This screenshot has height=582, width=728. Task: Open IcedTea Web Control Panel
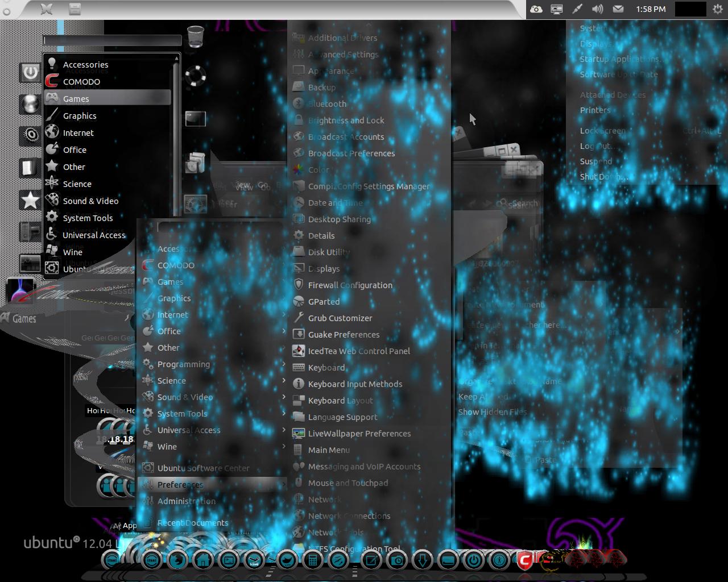[370, 351]
